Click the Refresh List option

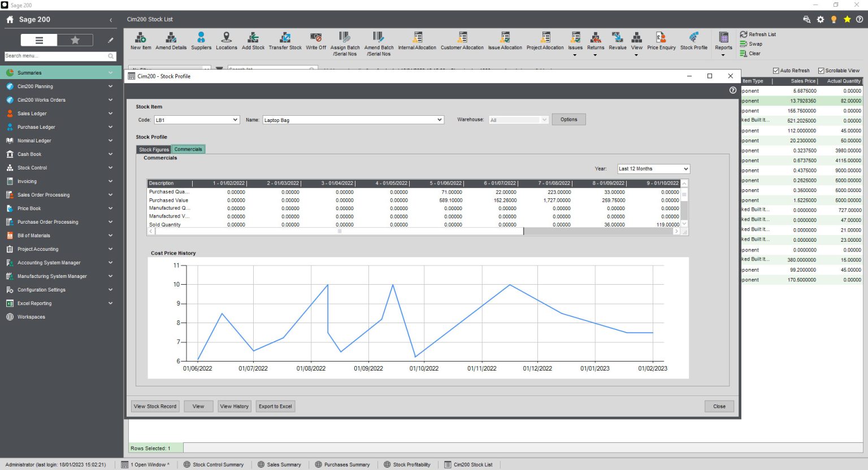pos(759,34)
